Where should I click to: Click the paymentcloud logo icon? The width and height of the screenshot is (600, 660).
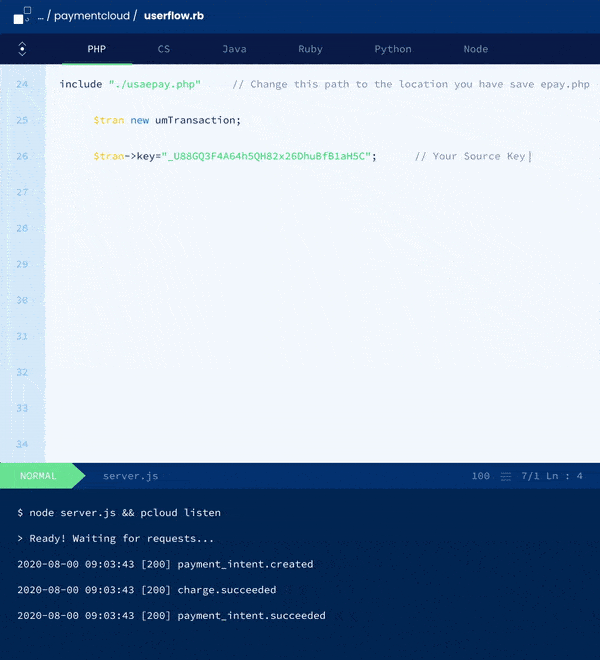(22, 16)
